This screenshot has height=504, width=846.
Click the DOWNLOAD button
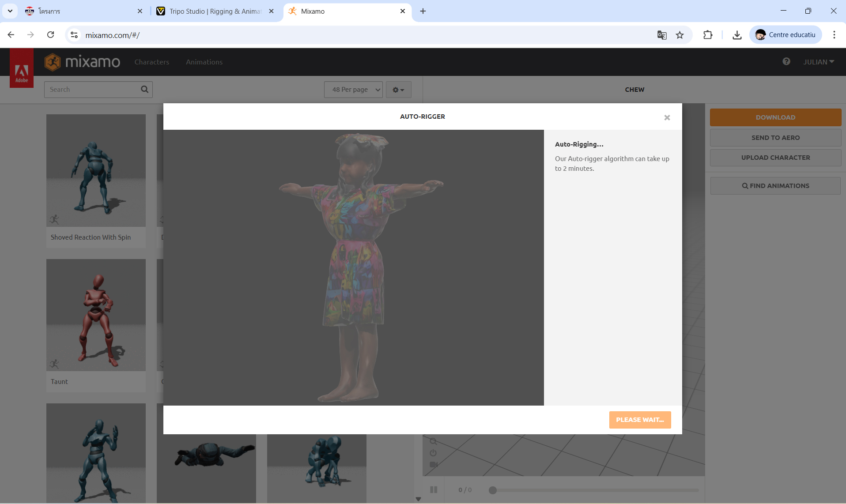coord(775,117)
